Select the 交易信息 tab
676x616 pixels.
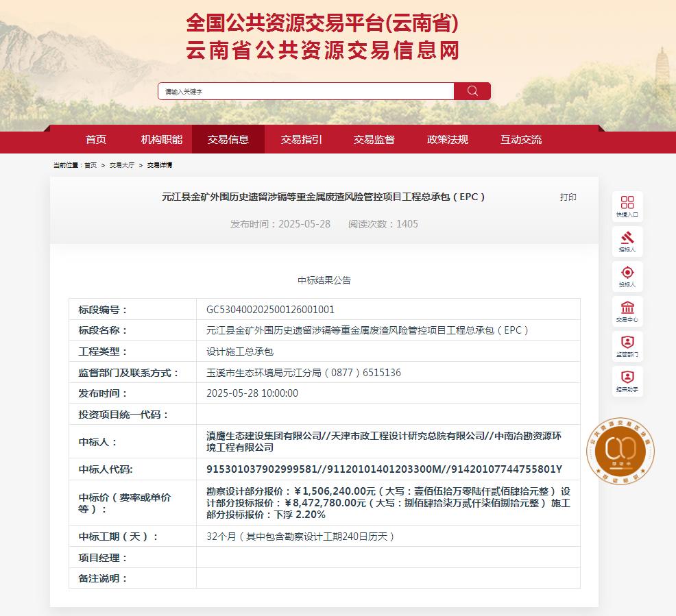point(228,139)
